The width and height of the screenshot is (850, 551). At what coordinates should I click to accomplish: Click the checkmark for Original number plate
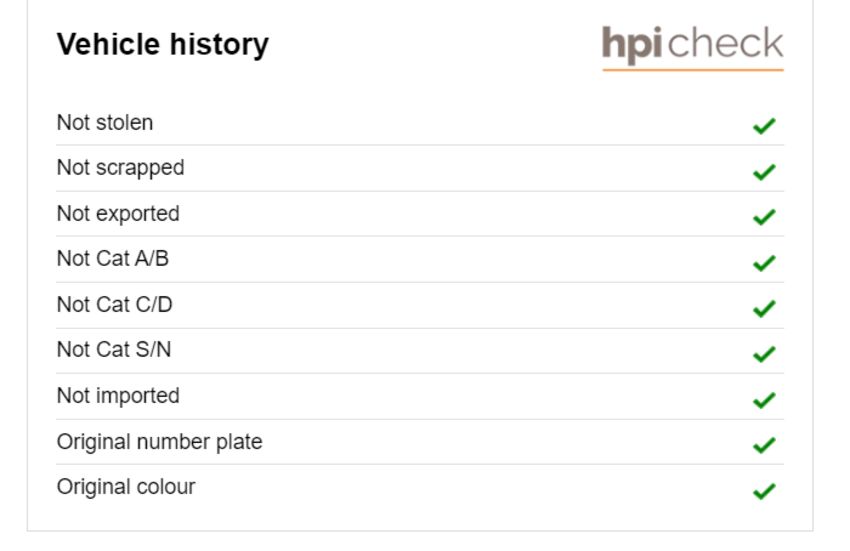(x=764, y=445)
